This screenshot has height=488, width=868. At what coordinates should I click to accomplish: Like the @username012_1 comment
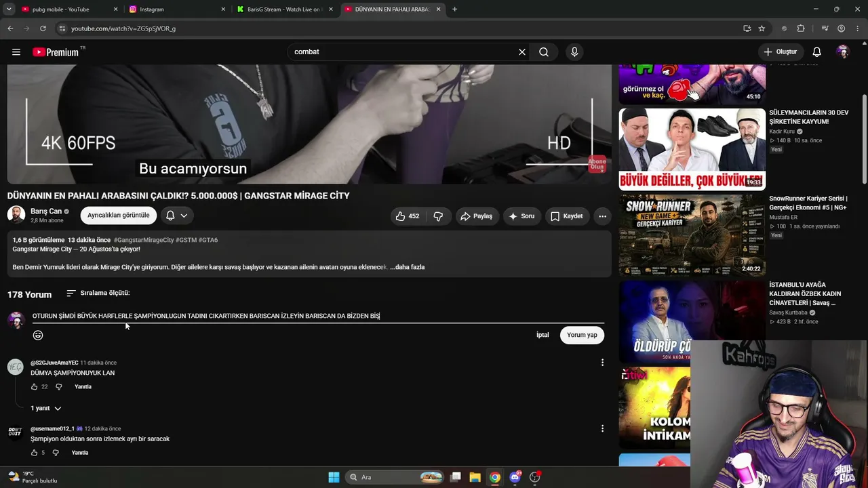click(35, 453)
